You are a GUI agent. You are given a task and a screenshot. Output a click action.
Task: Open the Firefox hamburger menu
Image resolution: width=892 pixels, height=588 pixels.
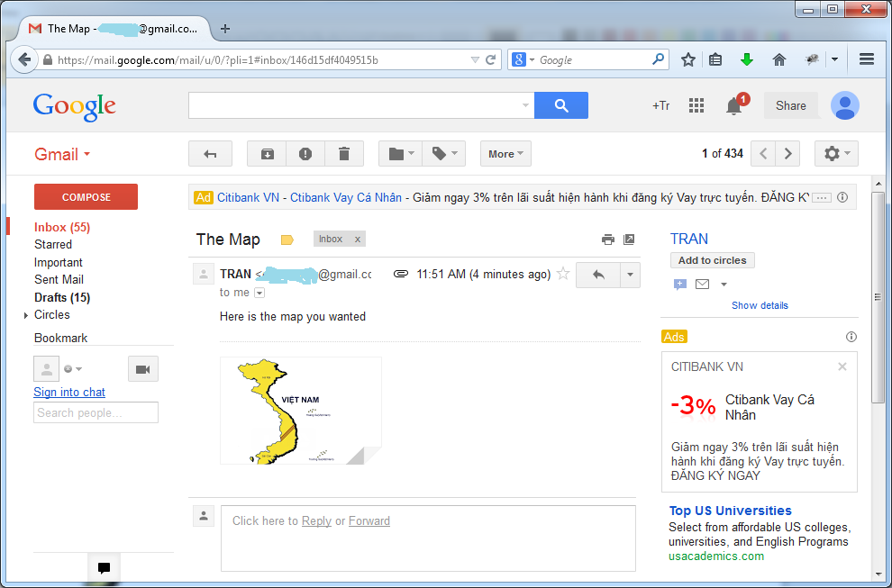coord(867,59)
